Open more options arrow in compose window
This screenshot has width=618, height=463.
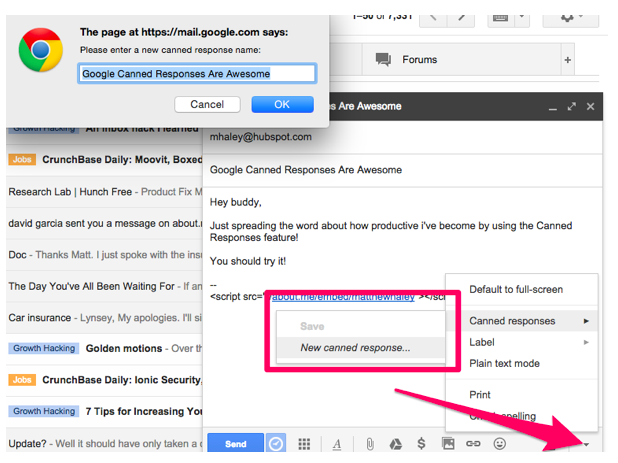586,444
